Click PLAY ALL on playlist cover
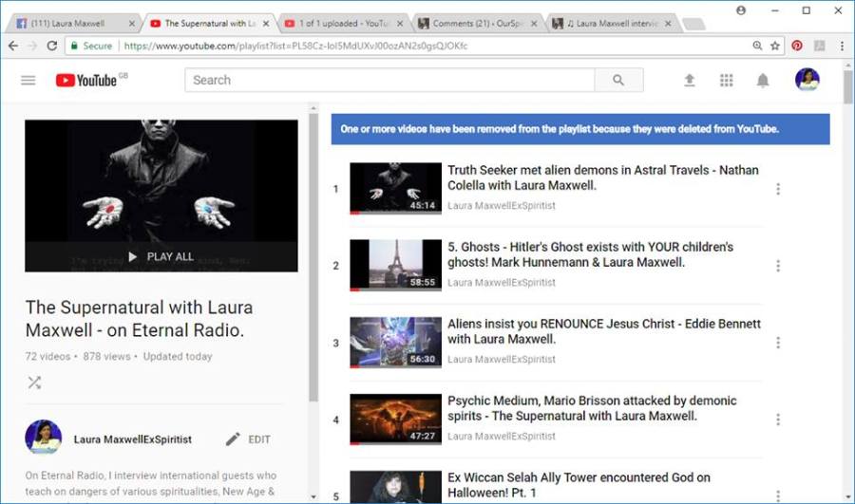The height and width of the screenshot is (504, 855). [161, 256]
